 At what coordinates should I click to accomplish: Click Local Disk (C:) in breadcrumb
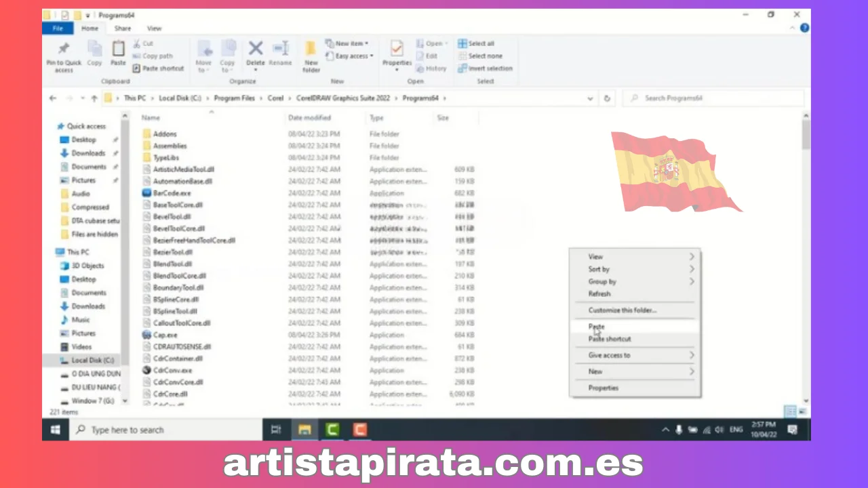tap(180, 98)
